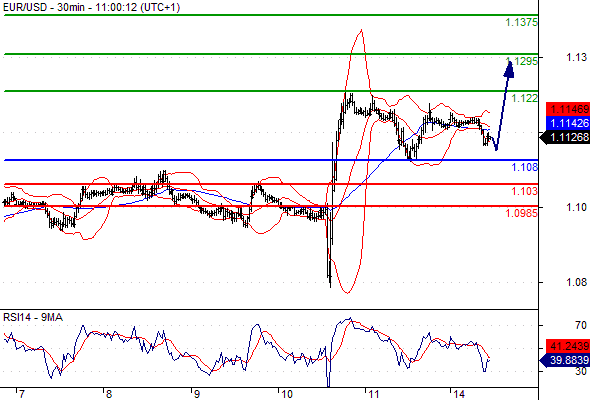Select the 1.1375 green resistance label
Screen dimensions: 590x400
521,23
